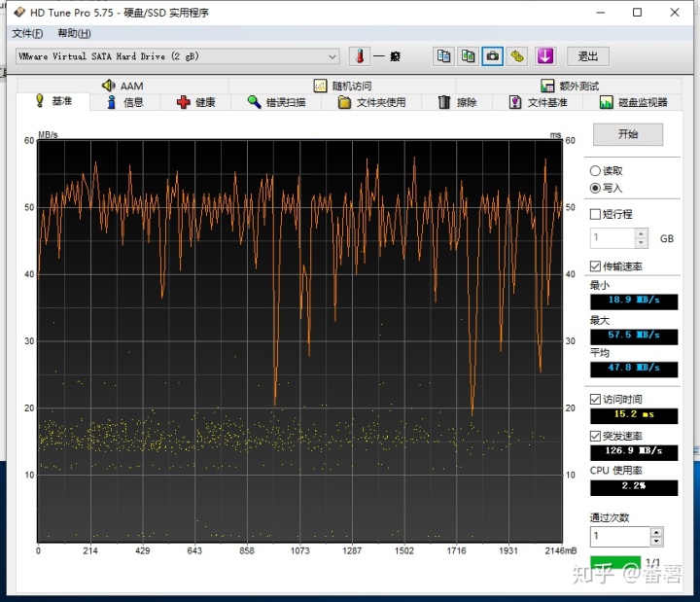The image size is (700, 602).
Task: Click the 信息 blue info icon
Action: pos(111,102)
